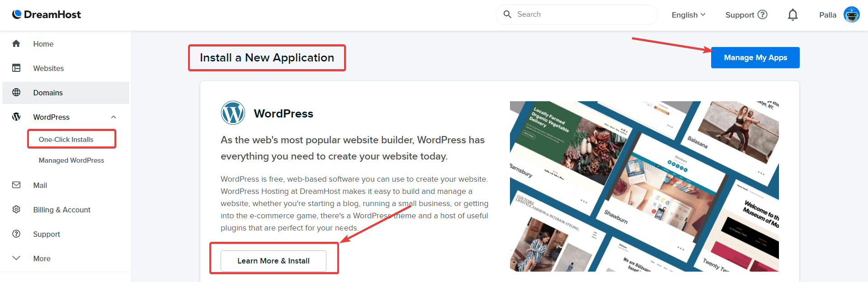Open notifications bell icon

[x=793, y=15]
